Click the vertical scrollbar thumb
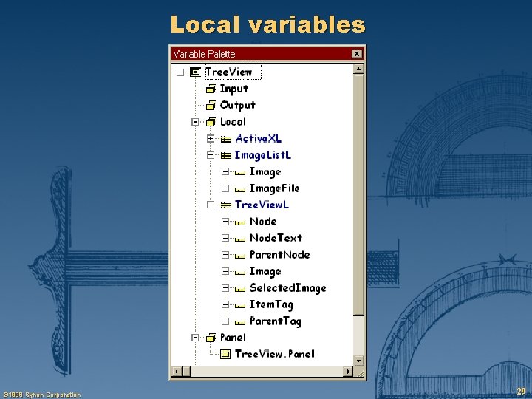532x399 pixels. coord(358,195)
